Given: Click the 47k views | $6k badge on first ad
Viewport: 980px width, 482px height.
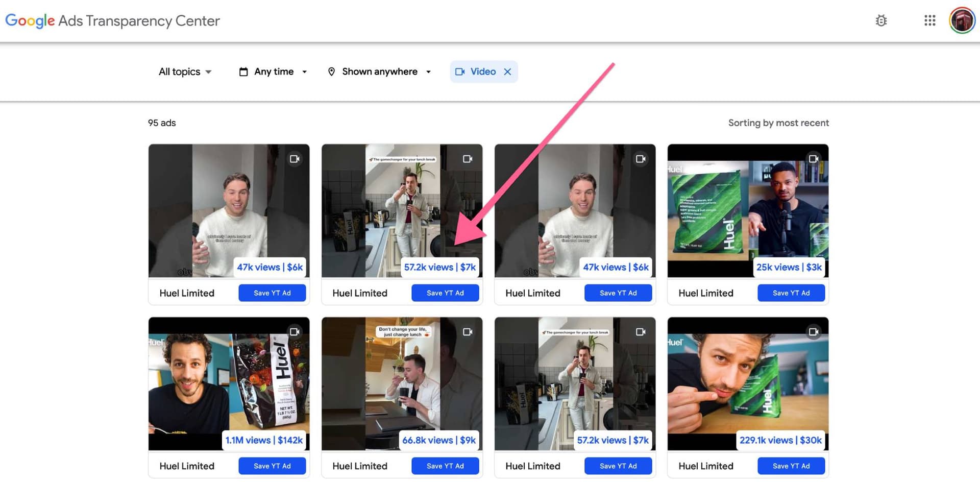Looking at the screenshot, I should [x=269, y=267].
